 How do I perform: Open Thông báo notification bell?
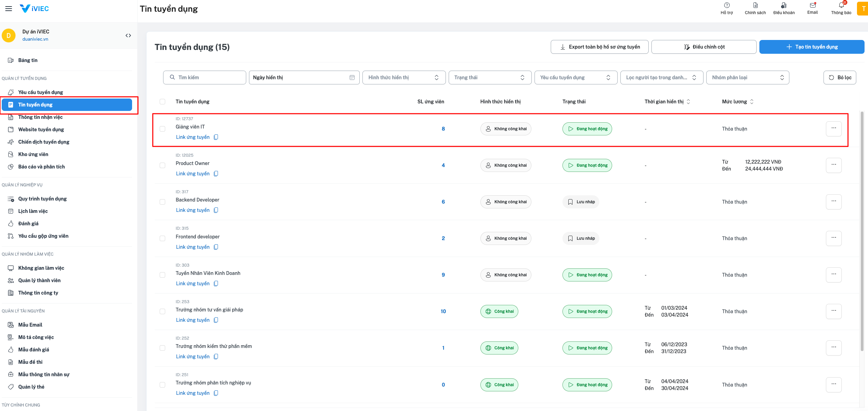coord(841,6)
